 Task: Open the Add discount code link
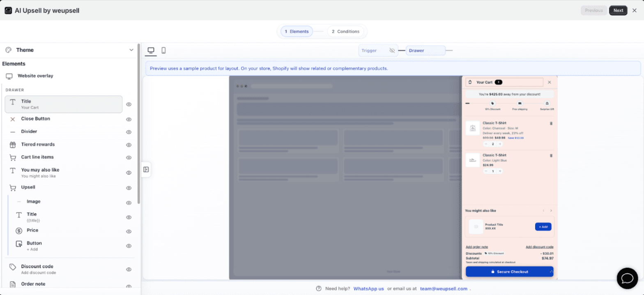(x=540, y=247)
